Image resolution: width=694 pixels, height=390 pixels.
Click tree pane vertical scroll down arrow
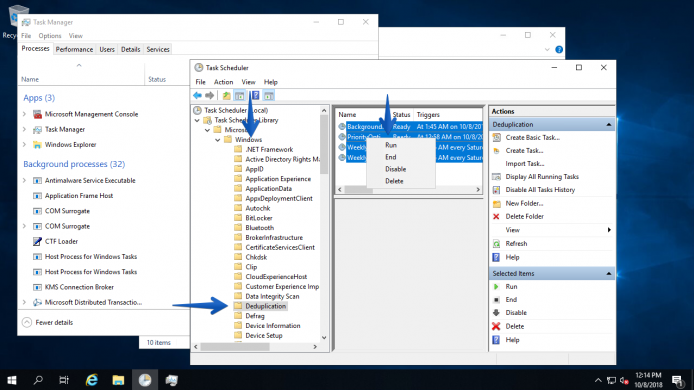[x=324, y=338]
